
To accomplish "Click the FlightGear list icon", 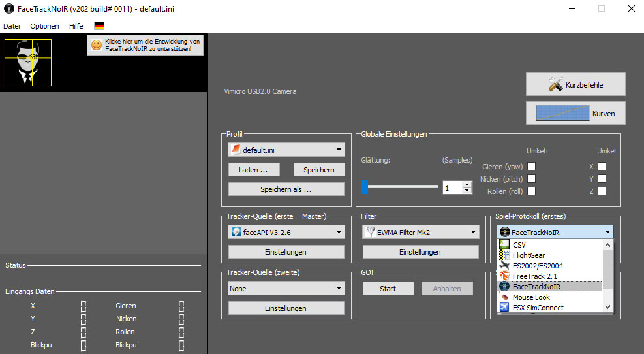I will click(504, 255).
